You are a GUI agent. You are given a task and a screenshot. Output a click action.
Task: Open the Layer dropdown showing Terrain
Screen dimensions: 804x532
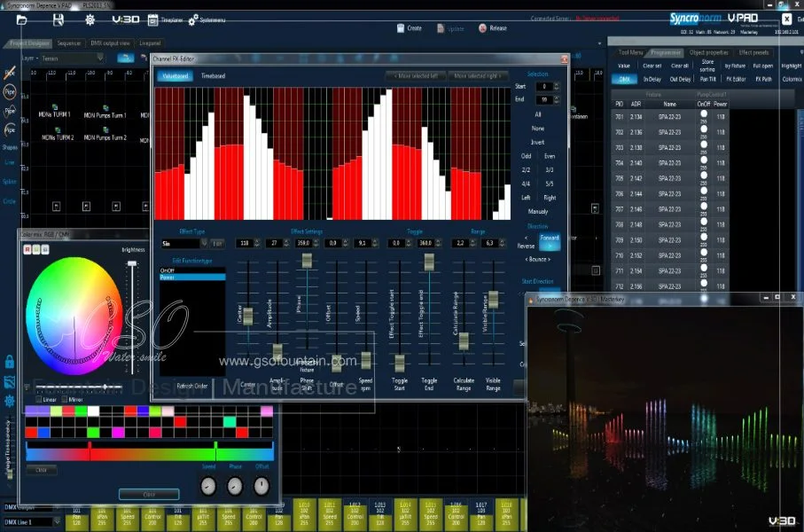click(72, 59)
